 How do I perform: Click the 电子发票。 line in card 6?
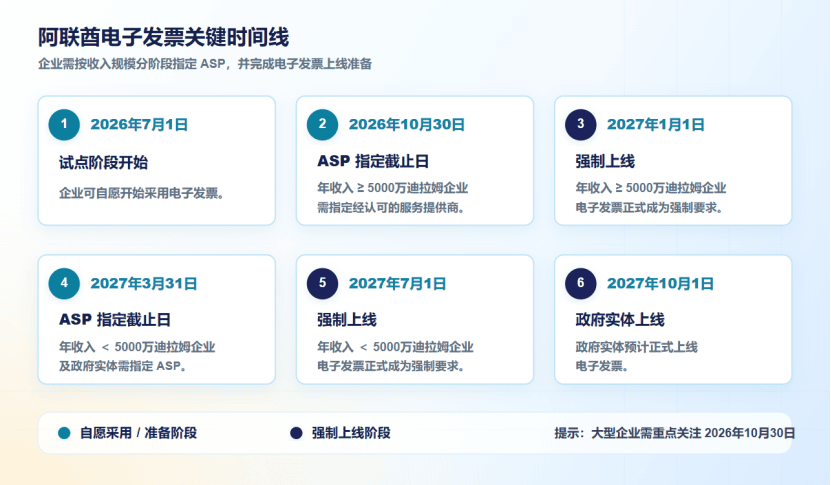tap(602, 366)
